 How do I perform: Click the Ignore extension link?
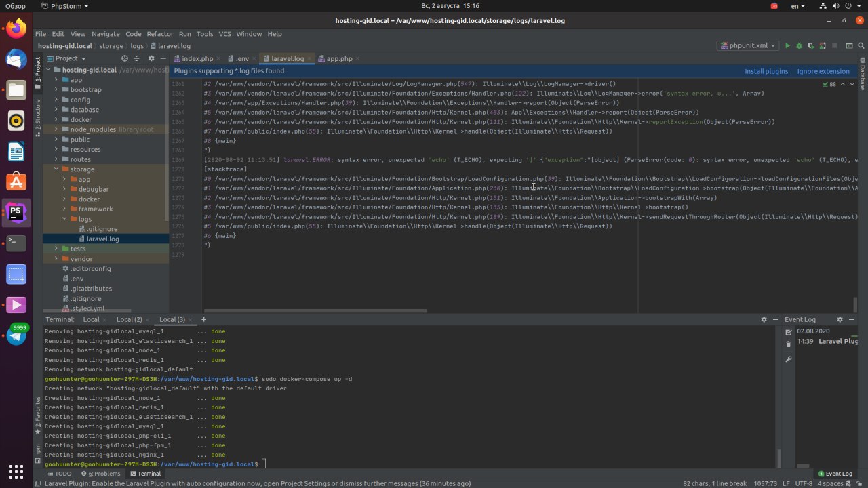click(x=823, y=71)
